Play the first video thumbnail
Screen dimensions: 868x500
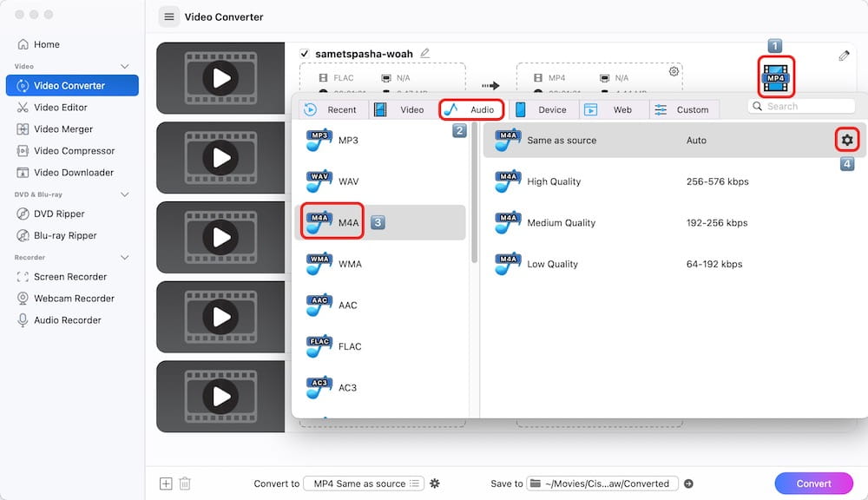pos(220,78)
